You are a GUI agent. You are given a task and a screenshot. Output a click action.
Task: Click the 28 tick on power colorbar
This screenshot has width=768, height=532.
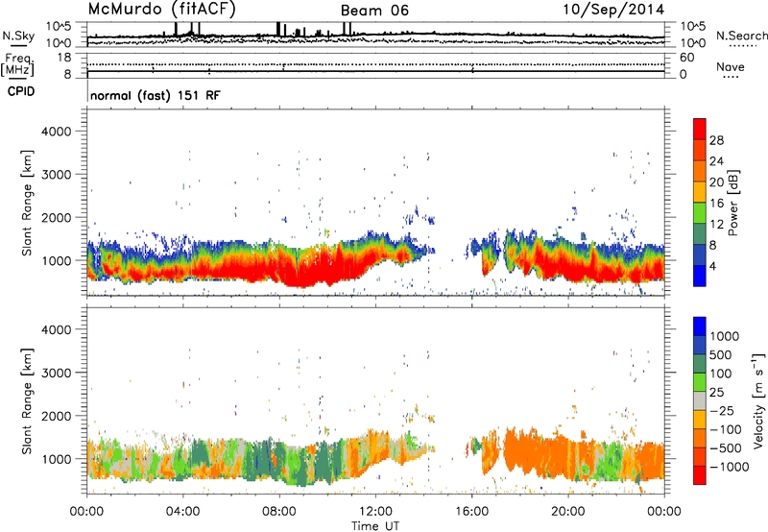[716, 140]
